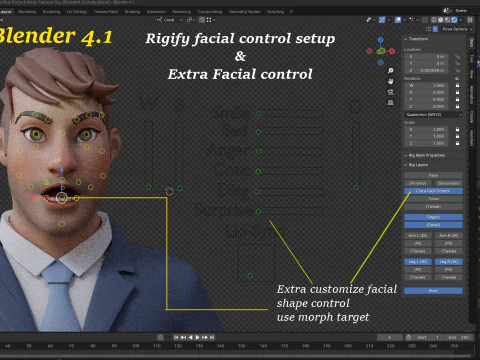Toggle show gizmo icon in header
The image size is (480, 360).
pyautogui.click(x=382, y=20)
